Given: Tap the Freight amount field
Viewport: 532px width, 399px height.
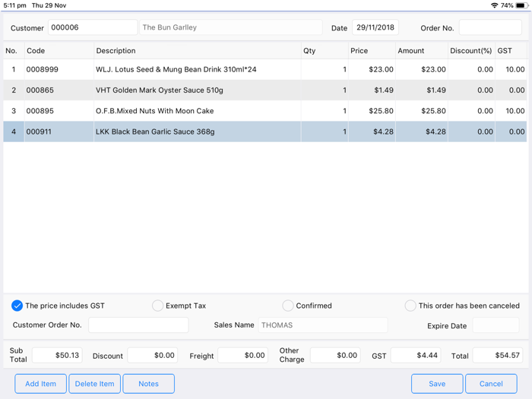Looking at the screenshot, I should coord(242,355).
